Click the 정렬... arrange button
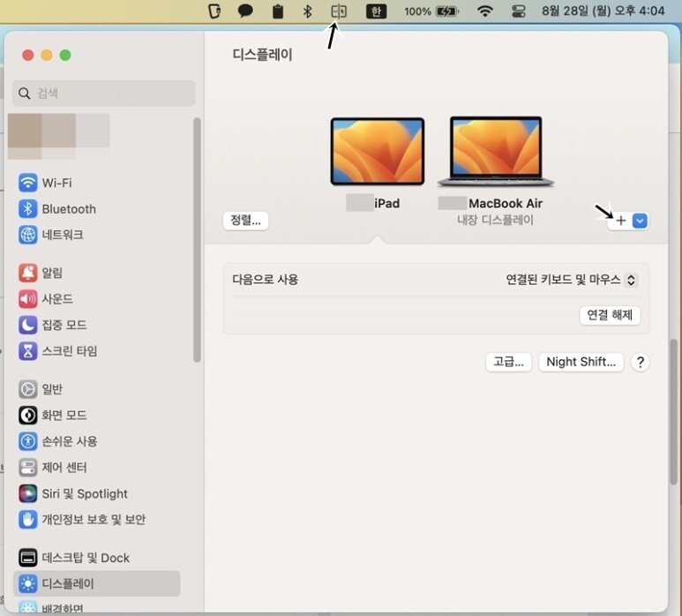Screen dimensions: 682x616 pos(246,221)
